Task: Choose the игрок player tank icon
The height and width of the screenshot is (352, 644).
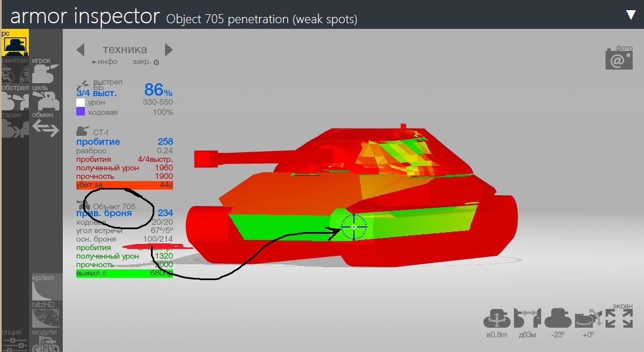Action: [46, 70]
